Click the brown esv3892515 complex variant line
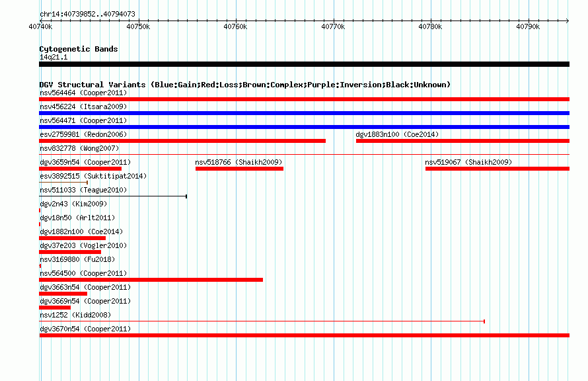The image size is (588, 381). click(63, 183)
